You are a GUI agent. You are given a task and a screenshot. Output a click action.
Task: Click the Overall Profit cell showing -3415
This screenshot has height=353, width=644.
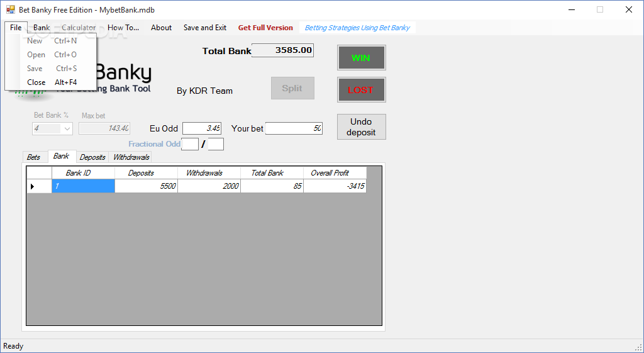(335, 186)
